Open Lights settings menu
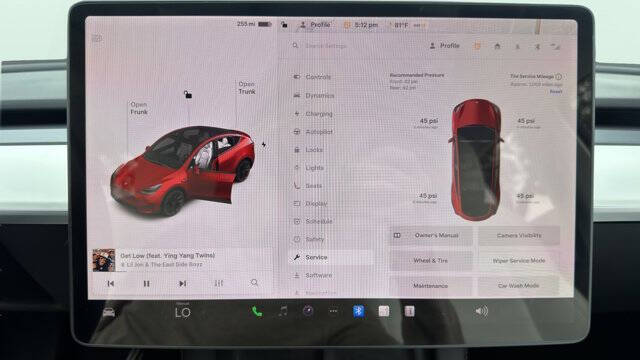Viewport: 640px width, 360px height. tap(309, 168)
